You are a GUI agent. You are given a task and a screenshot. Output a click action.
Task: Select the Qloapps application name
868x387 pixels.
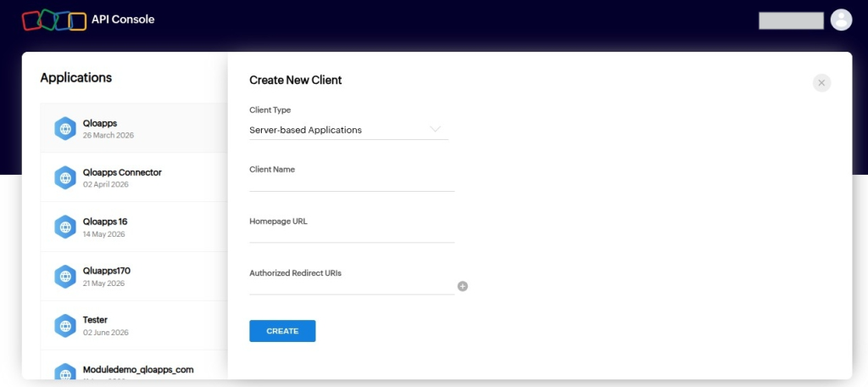point(100,123)
